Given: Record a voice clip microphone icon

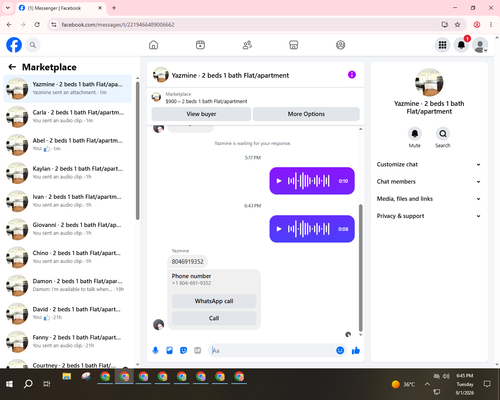Looking at the screenshot, I should [x=155, y=350].
